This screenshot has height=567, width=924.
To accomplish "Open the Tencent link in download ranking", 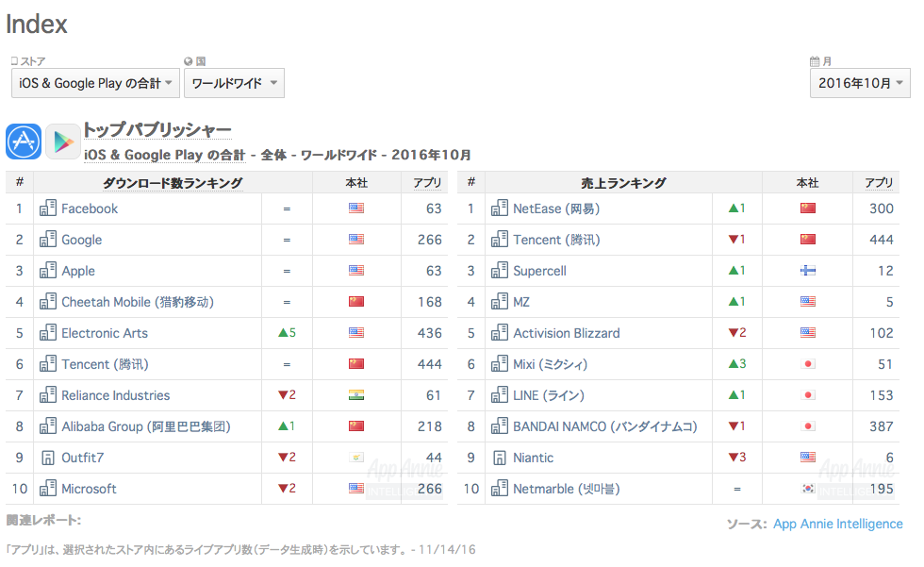I will [x=105, y=364].
